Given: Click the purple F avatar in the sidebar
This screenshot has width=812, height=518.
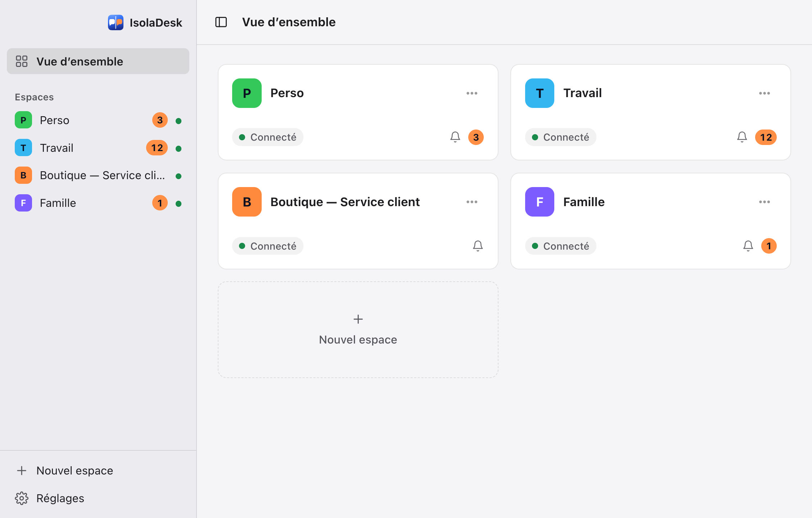Looking at the screenshot, I should click(x=23, y=203).
